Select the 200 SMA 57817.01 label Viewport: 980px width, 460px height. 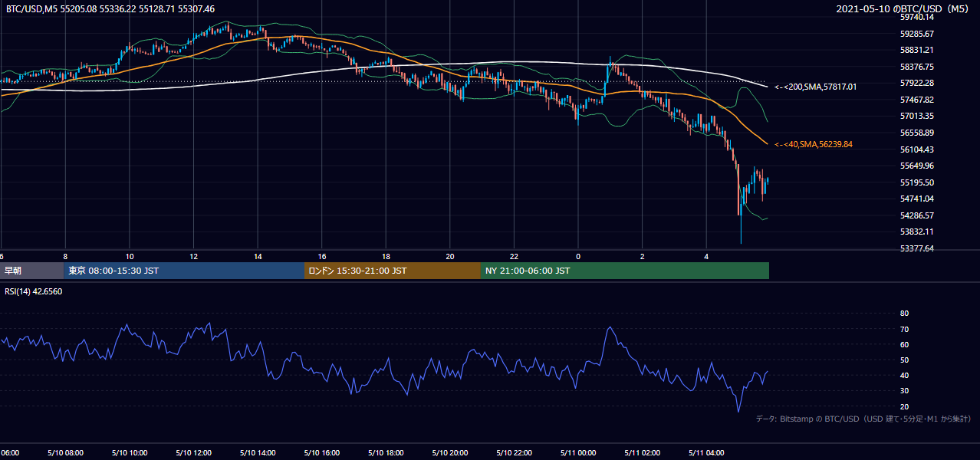point(816,87)
